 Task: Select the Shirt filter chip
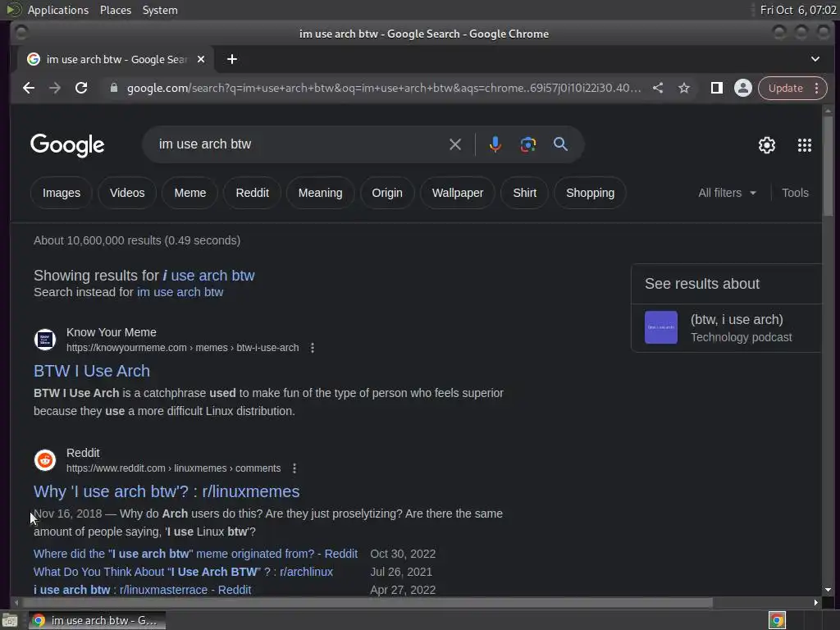[x=524, y=193]
